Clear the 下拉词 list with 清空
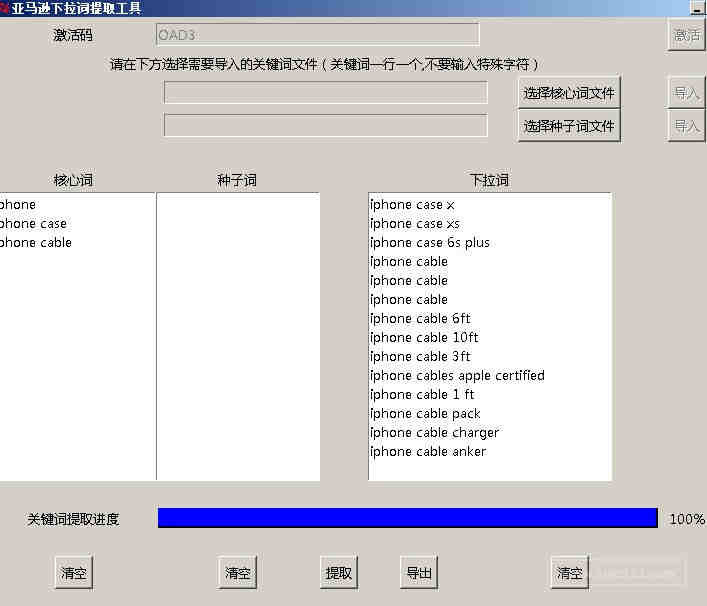This screenshot has height=606, width=707. click(x=569, y=573)
